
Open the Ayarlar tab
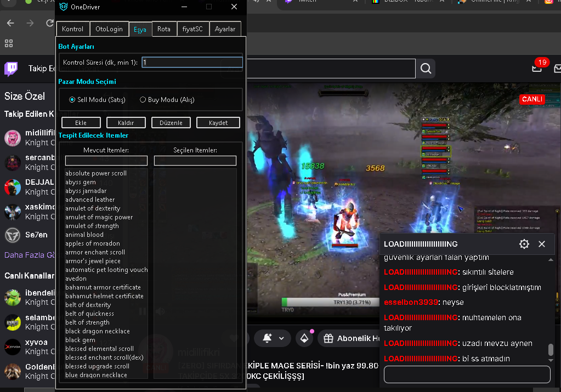tap(225, 29)
